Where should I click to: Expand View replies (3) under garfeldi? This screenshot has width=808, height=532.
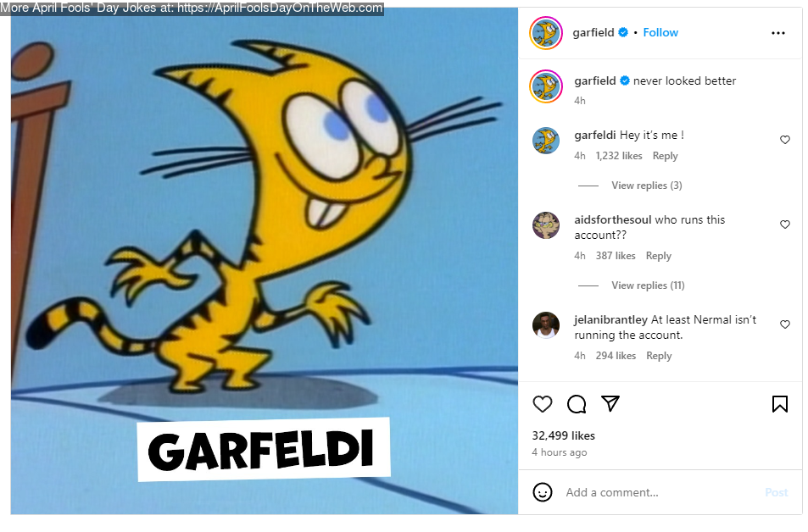pos(646,186)
